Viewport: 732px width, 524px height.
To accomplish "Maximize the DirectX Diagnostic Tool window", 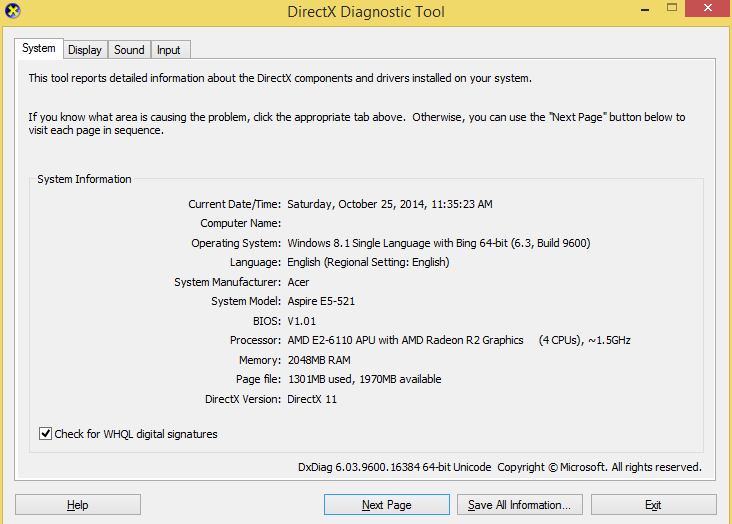I will click(x=672, y=8).
